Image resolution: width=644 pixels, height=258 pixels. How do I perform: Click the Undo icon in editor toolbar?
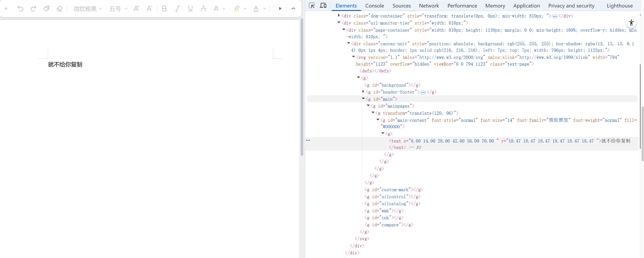tap(20, 9)
